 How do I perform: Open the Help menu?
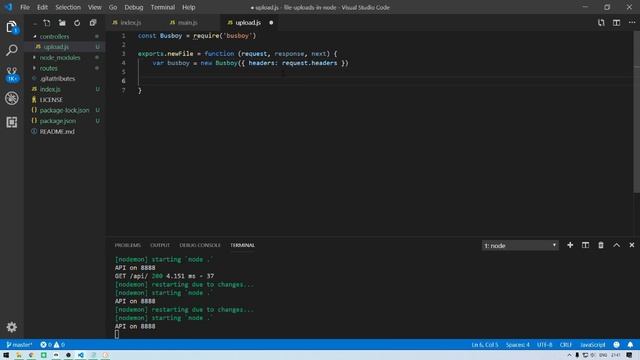[189, 7]
